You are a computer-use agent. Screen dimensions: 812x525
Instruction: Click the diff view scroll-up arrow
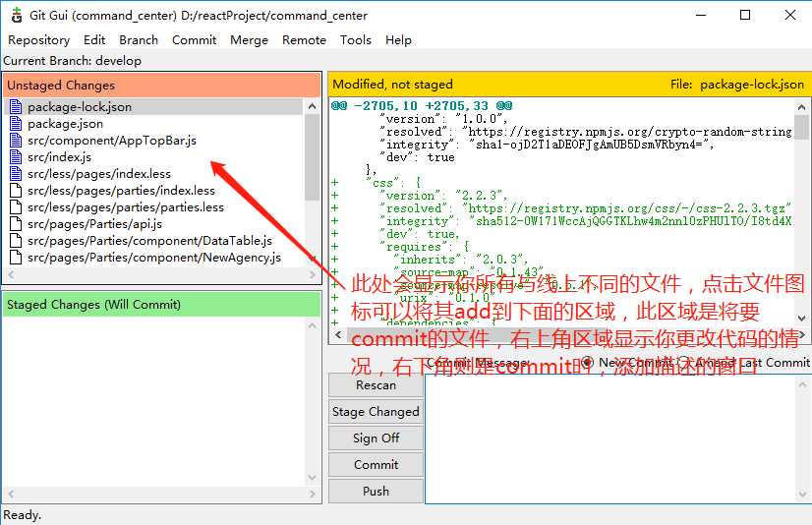pyautogui.click(x=801, y=106)
